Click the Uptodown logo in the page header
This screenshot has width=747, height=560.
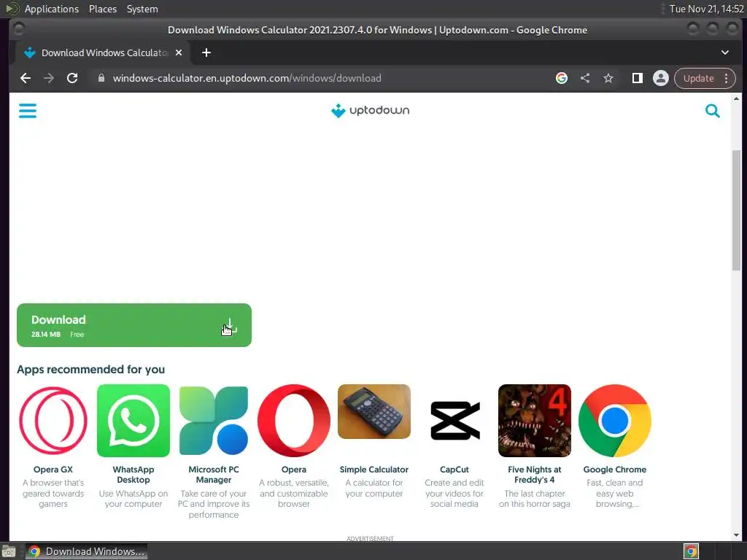[x=370, y=111]
